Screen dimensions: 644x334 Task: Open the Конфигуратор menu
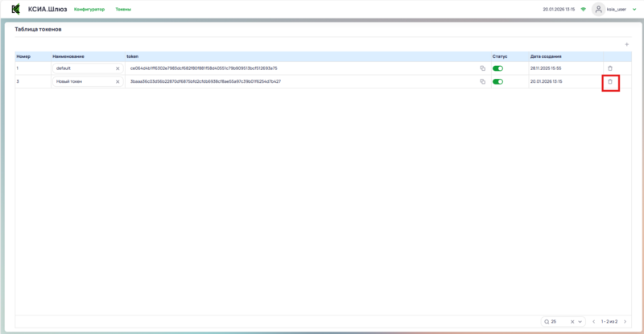pyautogui.click(x=89, y=9)
